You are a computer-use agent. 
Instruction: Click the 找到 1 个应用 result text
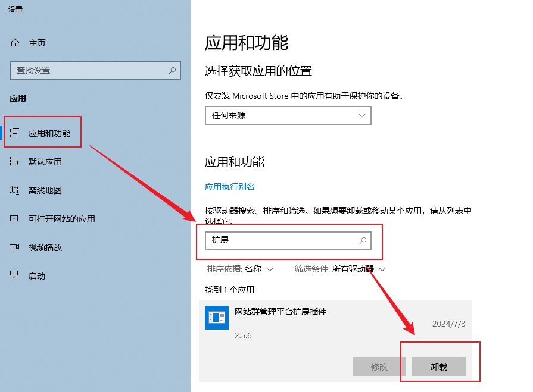(229, 290)
